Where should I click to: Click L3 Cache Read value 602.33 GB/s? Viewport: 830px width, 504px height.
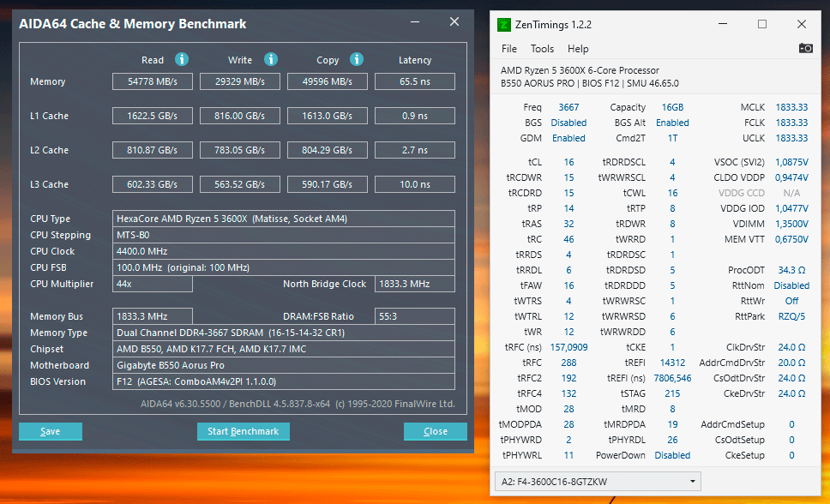[153, 185]
